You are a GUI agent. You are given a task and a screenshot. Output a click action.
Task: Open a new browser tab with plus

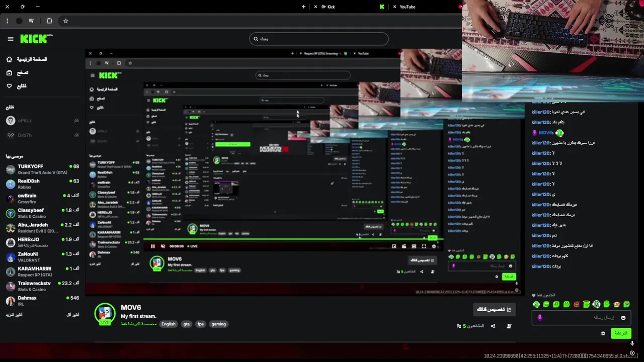(x=303, y=7)
